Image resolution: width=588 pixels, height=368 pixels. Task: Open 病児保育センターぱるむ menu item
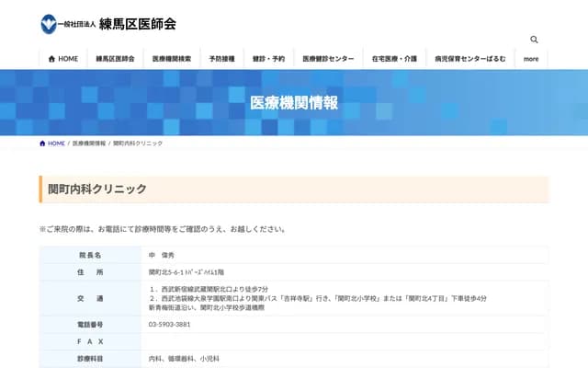(x=469, y=58)
